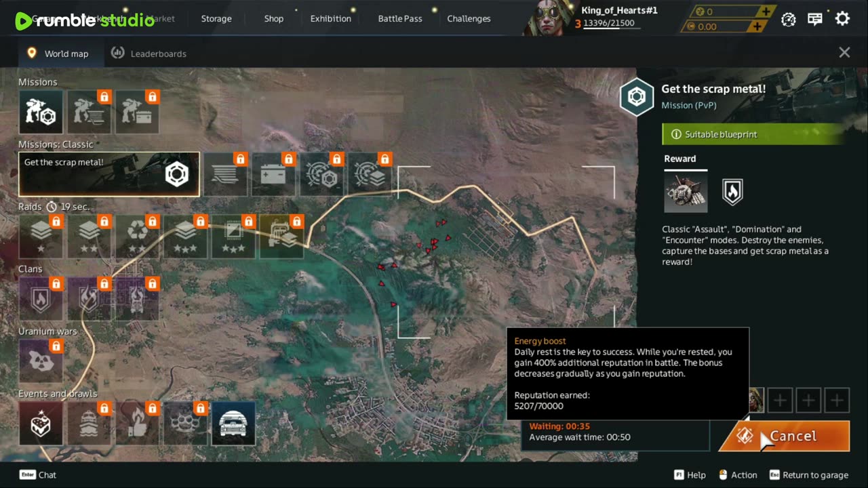Select the locked wires mission under Missions
The height and width of the screenshot is (488, 868).
89,112
